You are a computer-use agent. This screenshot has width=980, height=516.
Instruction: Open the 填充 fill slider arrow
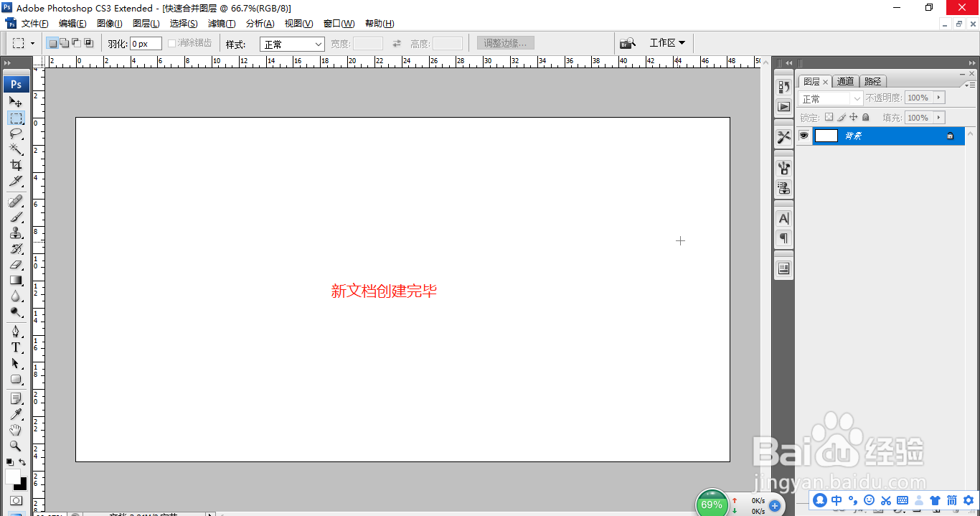click(939, 118)
